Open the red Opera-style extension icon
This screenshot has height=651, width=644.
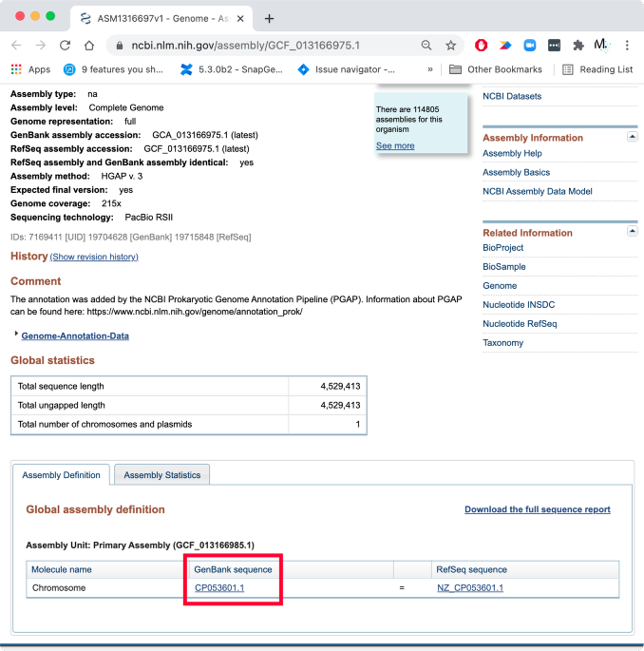[x=481, y=46]
